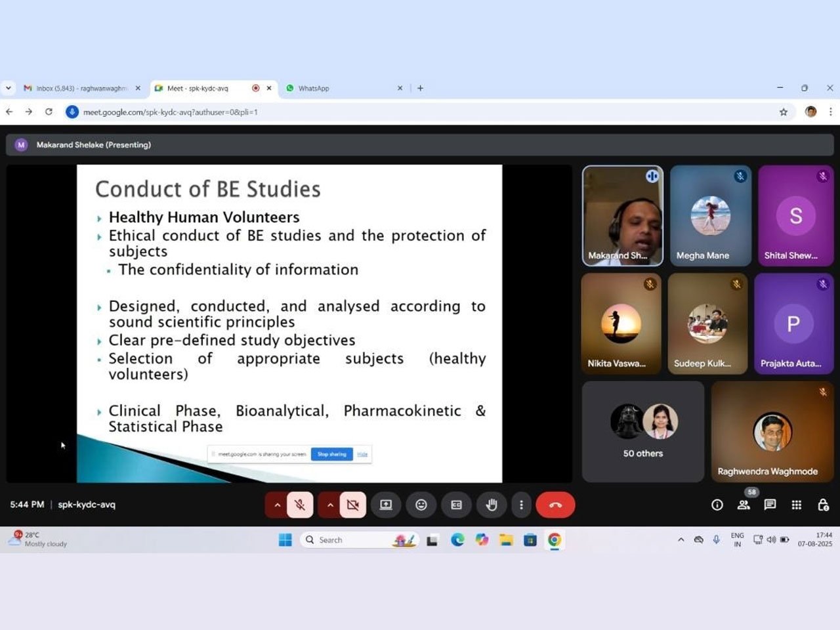Open more options three-dot menu
The image size is (840, 630).
(521, 505)
